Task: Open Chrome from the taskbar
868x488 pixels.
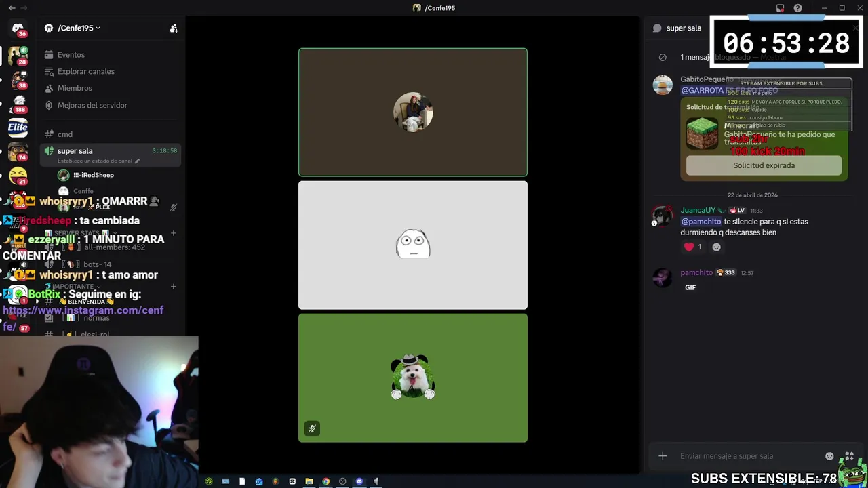Action: pyautogui.click(x=325, y=481)
